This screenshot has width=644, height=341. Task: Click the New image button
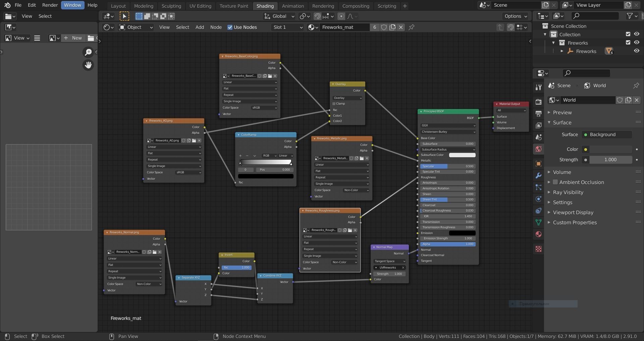pos(73,38)
